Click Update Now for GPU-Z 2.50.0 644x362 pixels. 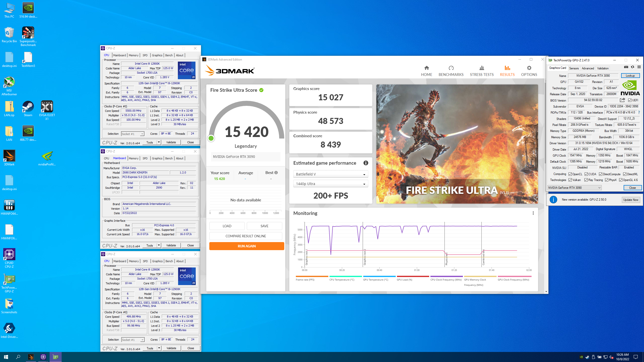point(631,200)
